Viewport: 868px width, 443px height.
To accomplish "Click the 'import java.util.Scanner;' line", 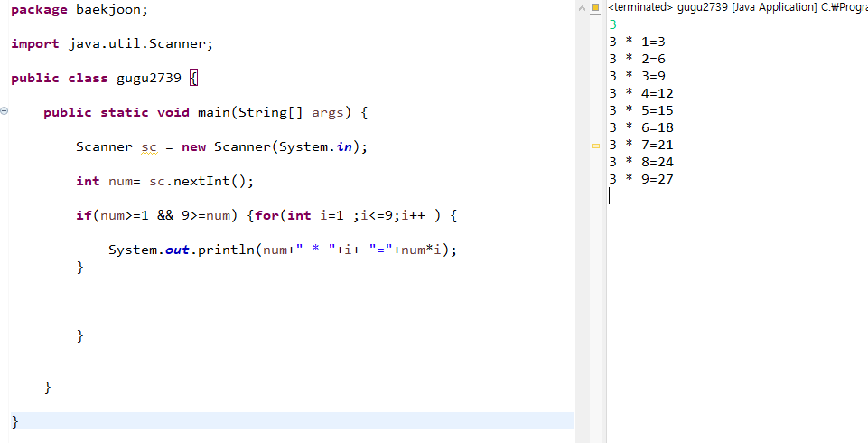I will click(x=112, y=43).
